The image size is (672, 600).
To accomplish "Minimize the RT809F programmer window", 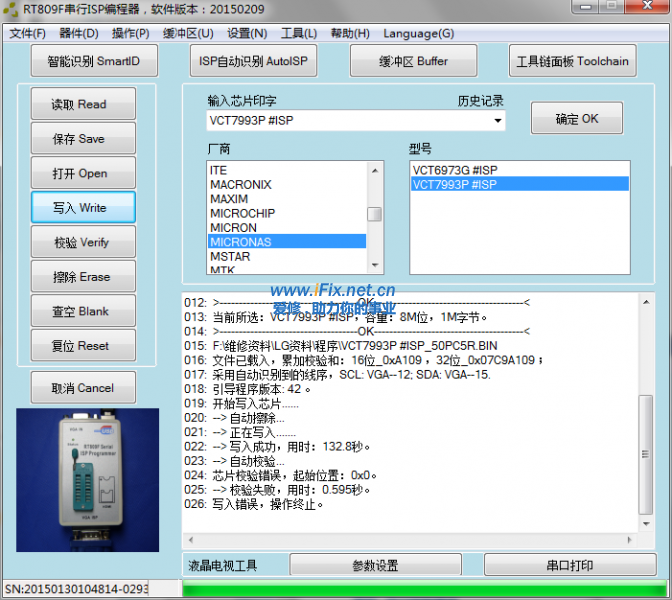I will [586, 6].
